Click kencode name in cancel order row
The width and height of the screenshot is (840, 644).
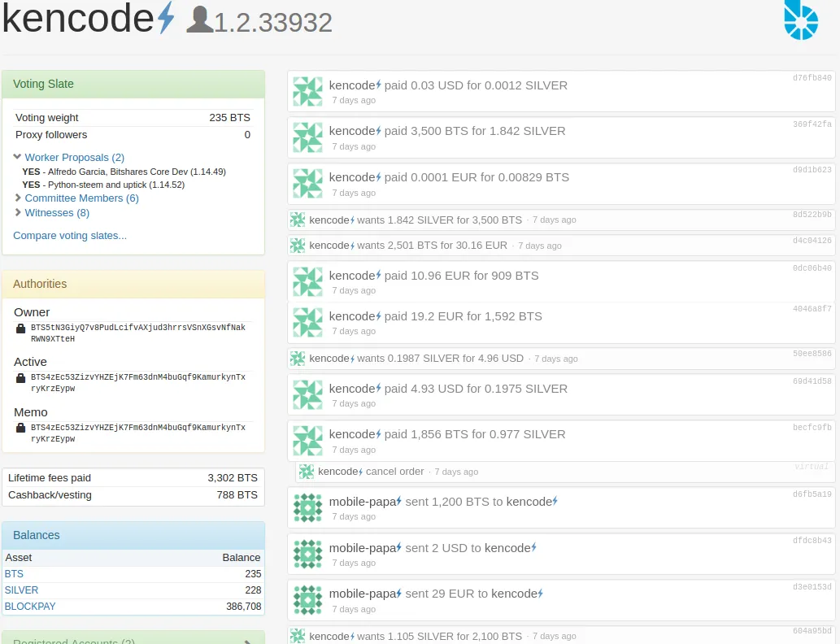(x=340, y=472)
